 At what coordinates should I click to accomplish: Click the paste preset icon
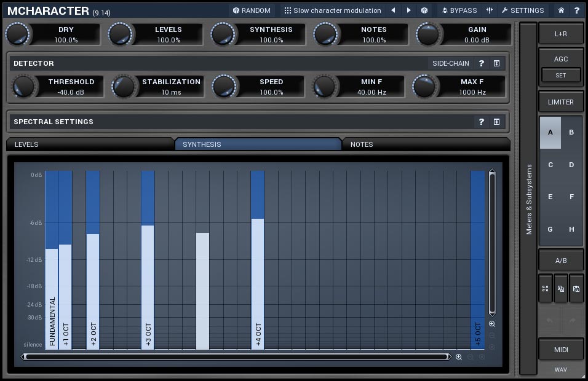pyautogui.click(x=576, y=288)
